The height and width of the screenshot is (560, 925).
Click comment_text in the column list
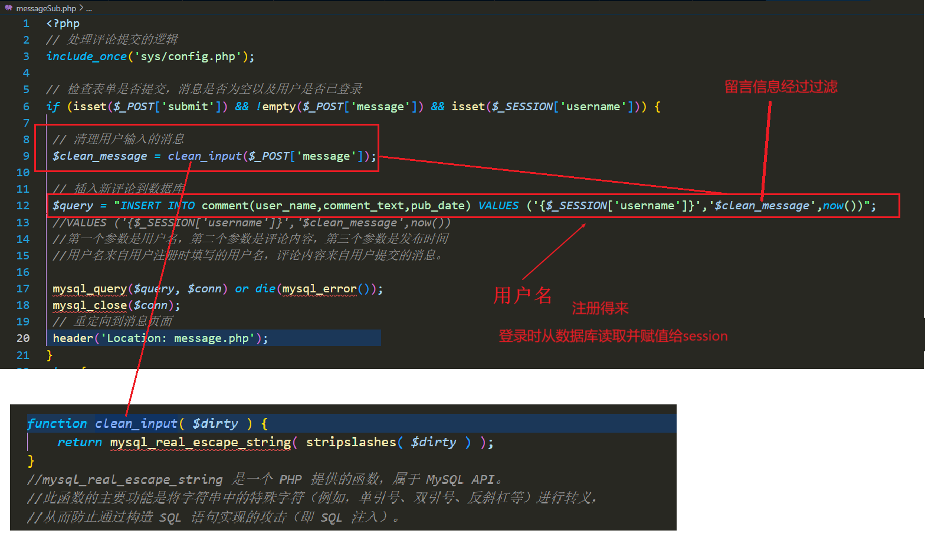(x=363, y=206)
